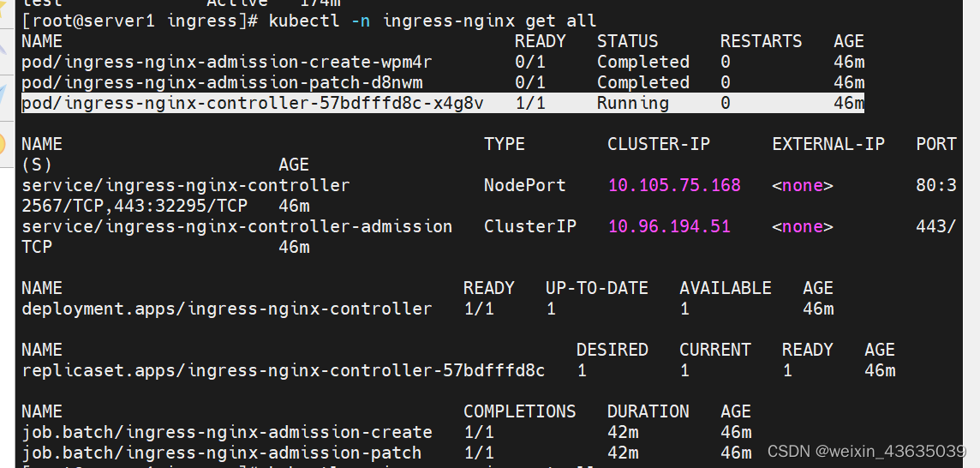Click '42m' duration of admission-patch job
This screenshot has height=468, width=980.
point(623,453)
